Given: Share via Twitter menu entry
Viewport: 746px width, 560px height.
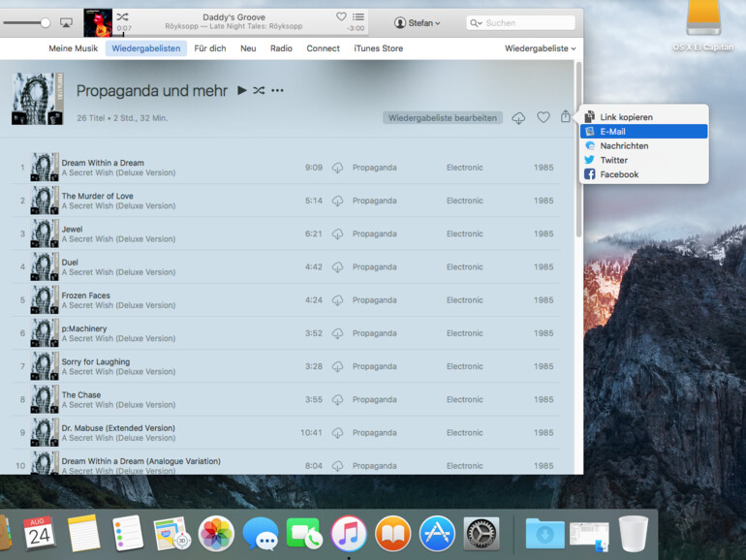Looking at the screenshot, I should [643, 160].
